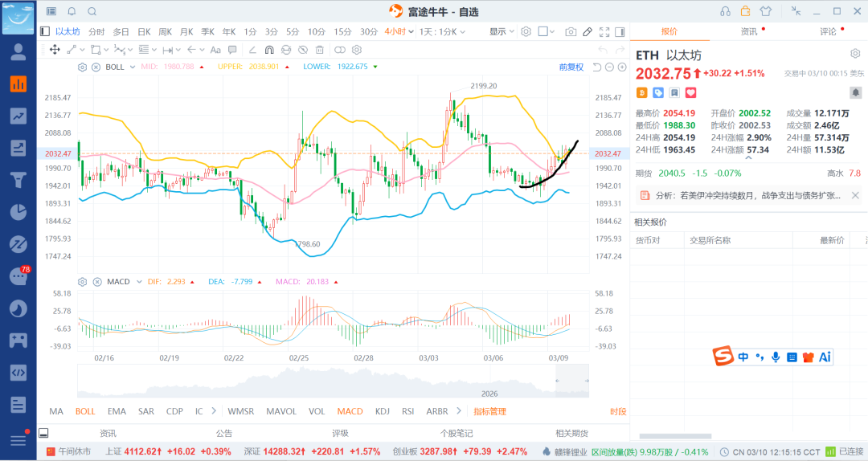Image resolution: width=868 pixels, height=461 pixels.
Task: Click the 前复权 adjustment button
Action: click(x=571, y=67)
